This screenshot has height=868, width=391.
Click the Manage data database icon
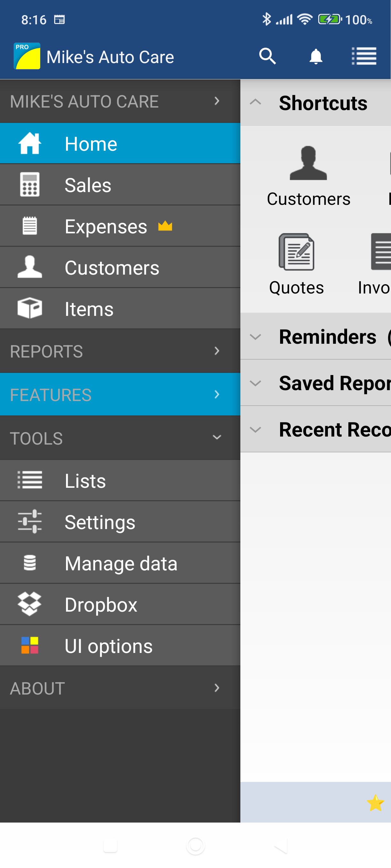pos(29,563)
